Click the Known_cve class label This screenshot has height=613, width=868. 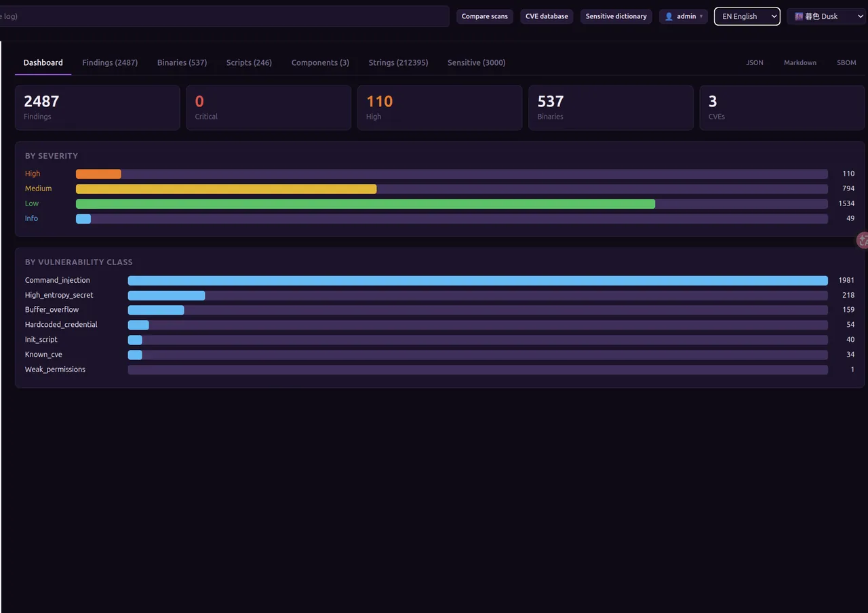[43, 355]
